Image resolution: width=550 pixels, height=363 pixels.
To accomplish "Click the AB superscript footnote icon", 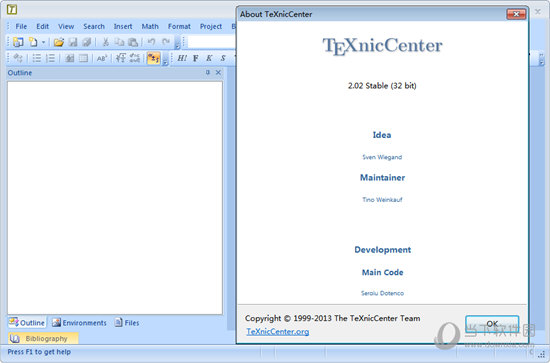I will 102,58.
